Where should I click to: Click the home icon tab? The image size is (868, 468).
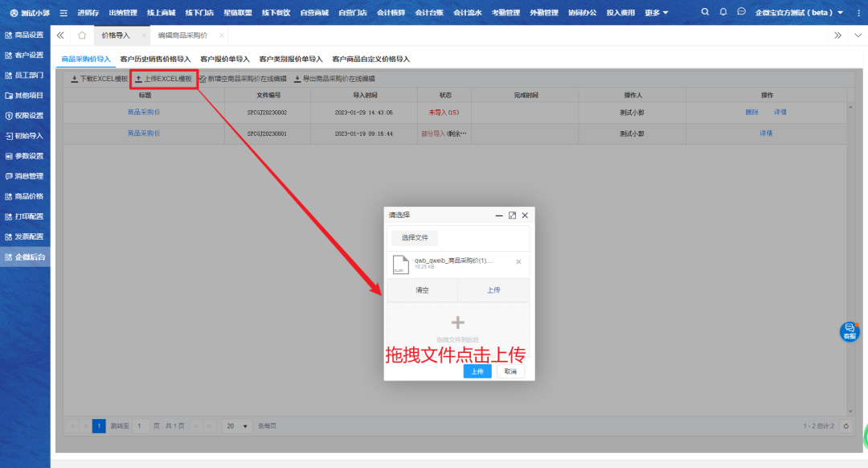click(x=81, y=35)
